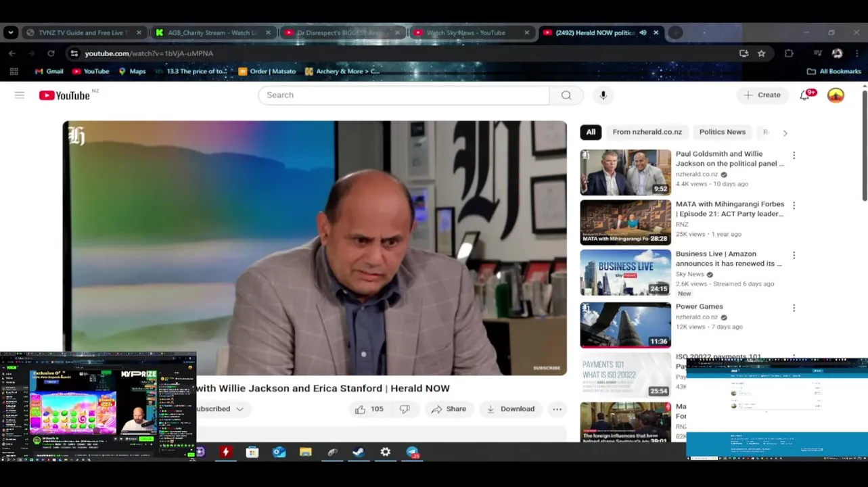Open the Business Live Amazon thumbnail
This screenshot has width=868, height=487.
tap(625, 273)
